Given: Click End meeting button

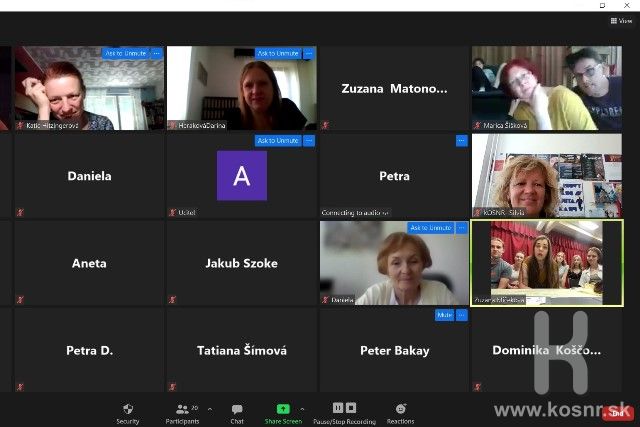Looking at the screenshot, I should pyautogui.click(x=618, y=412).
